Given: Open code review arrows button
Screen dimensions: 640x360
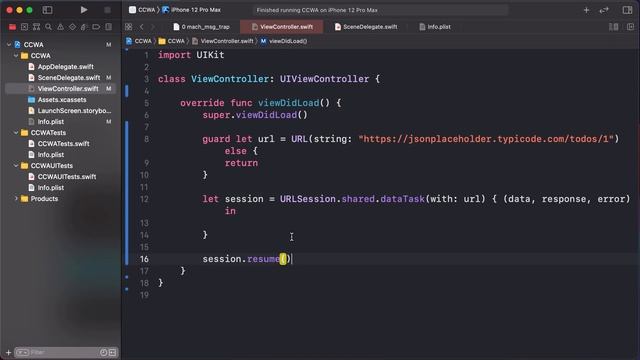Looking at the screenshot, I should pyautogui.click(x=604, y=10).
